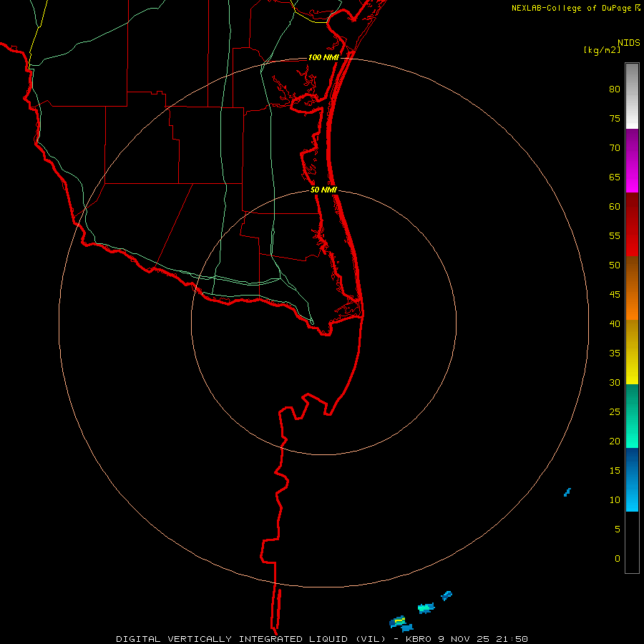Click the 45 value on the scale
The width and height of the screenshot is (644, 644).
click(615, 295)
